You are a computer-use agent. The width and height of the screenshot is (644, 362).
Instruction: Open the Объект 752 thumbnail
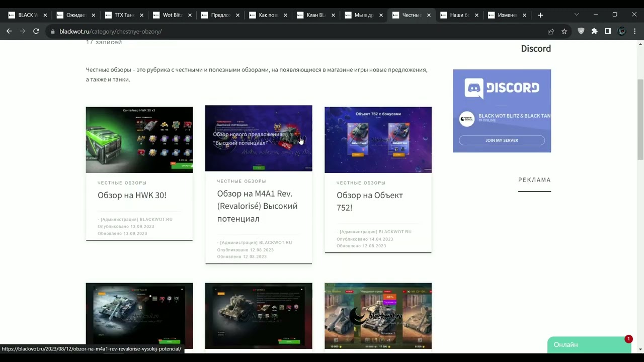click(x=378, y=140)
